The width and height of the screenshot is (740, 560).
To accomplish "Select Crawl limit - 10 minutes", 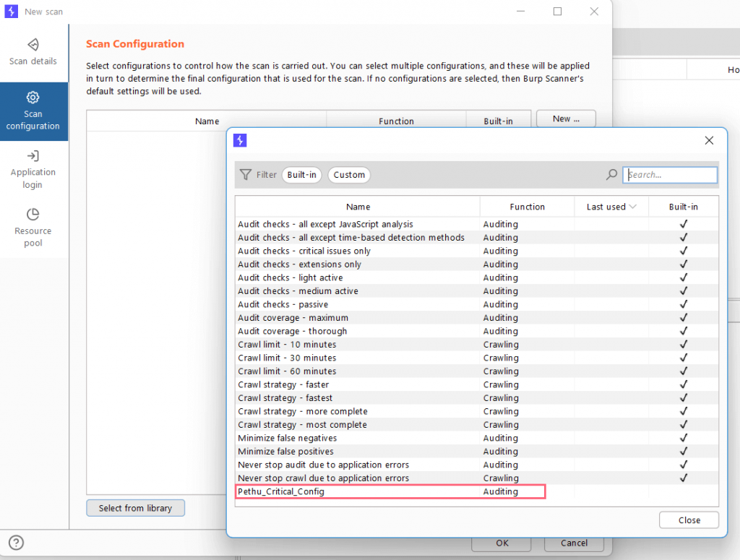I will tap(477, 345).
